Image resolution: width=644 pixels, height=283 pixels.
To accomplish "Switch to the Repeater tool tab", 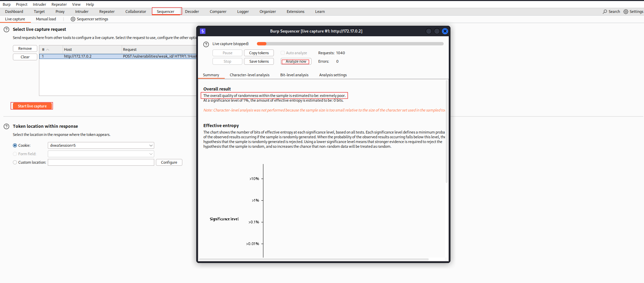I will (107, 12).
